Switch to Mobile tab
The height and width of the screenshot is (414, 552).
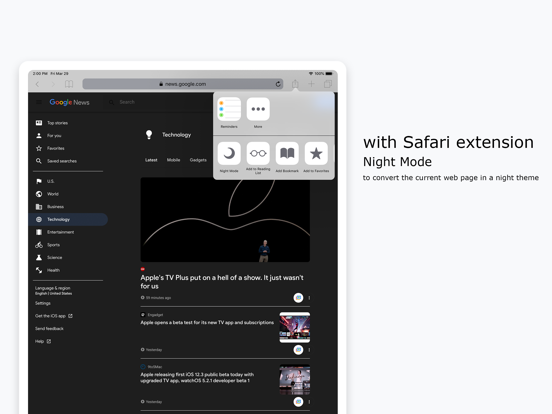[x=173, y=160]
